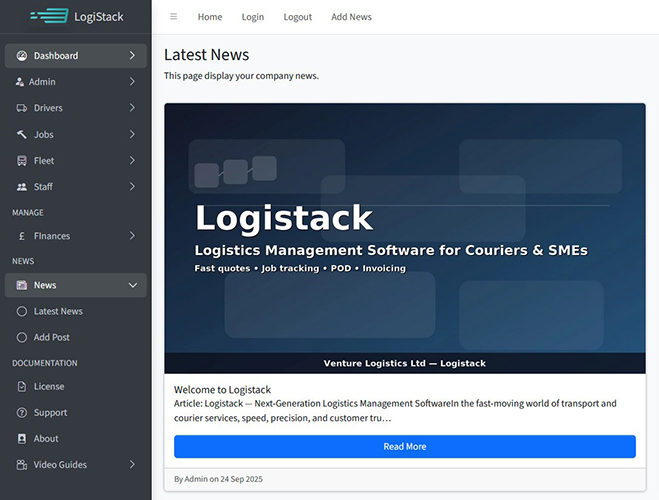Viewport: 659px width, 500px height.
Task: Click the Finances pound sign icon
Action: pyautogui.click(x=22, y=236)
